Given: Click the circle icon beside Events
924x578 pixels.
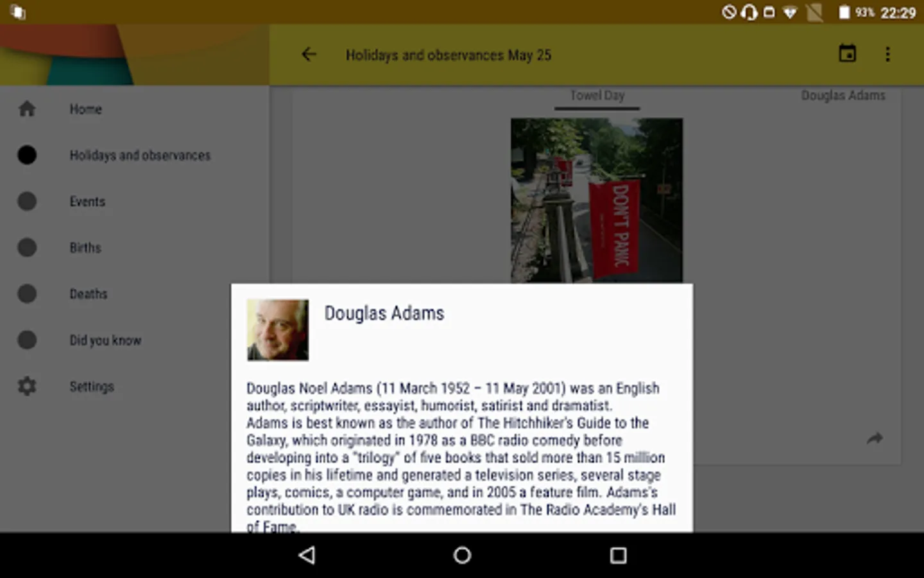Looking at the screenshot, I should coord(27,201).
